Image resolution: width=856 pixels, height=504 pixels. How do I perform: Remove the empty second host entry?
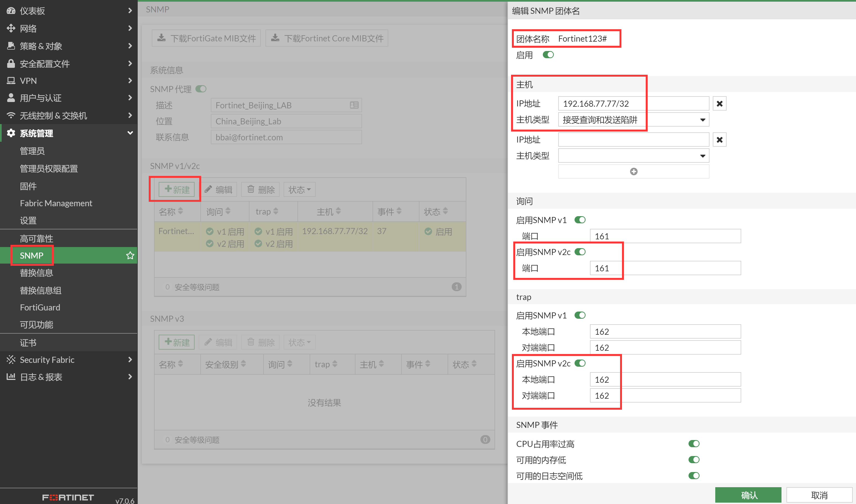click(719, 140)
